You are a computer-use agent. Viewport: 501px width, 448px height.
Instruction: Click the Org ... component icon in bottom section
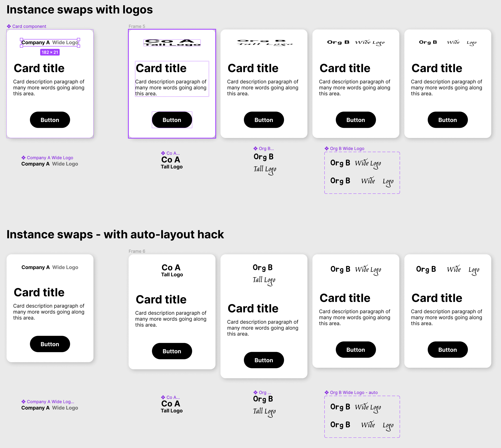click(x=255, y=393)
